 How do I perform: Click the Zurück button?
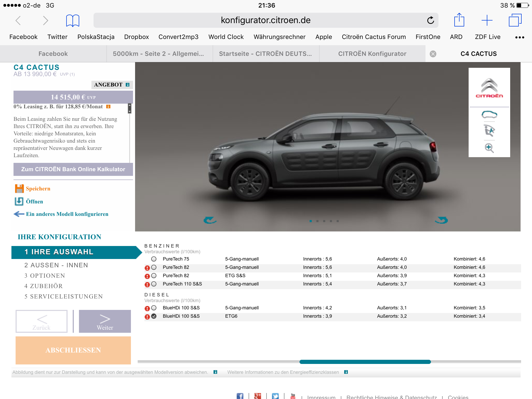point(42,321)
